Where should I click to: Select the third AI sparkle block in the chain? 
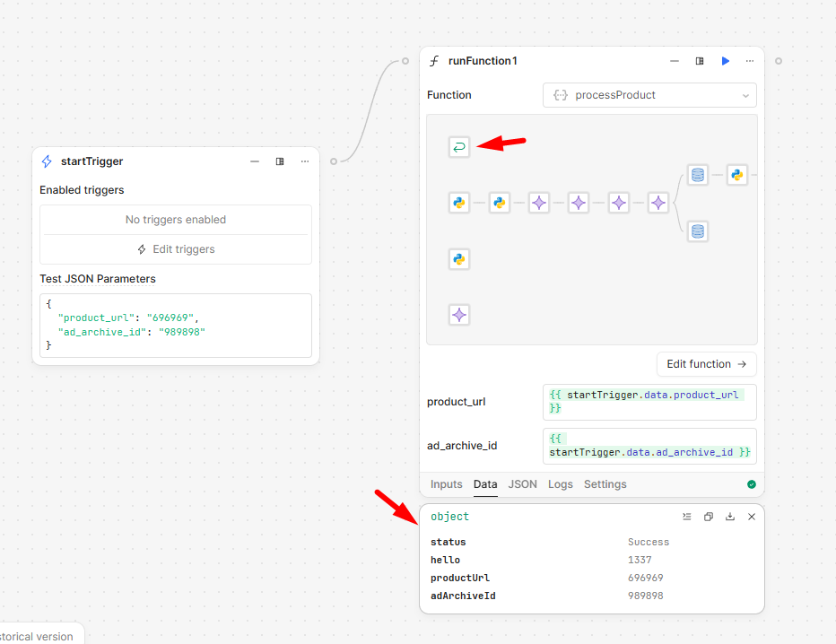[x=618, y=203]
